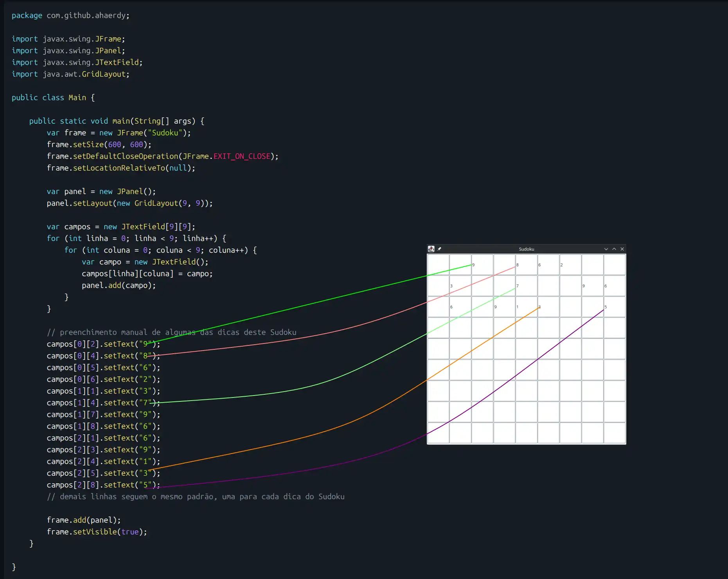Click the 'public class Main {' line
This screenshot has width=728, height=579.
53,98
